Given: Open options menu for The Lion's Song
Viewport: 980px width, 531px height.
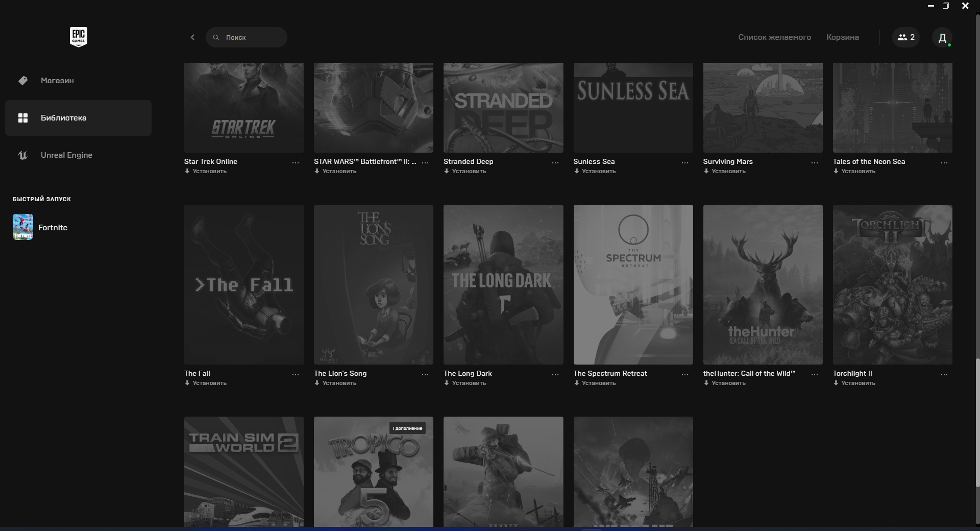Looking at the screenshot, I should pyautogui.click(x=425, y=374).
